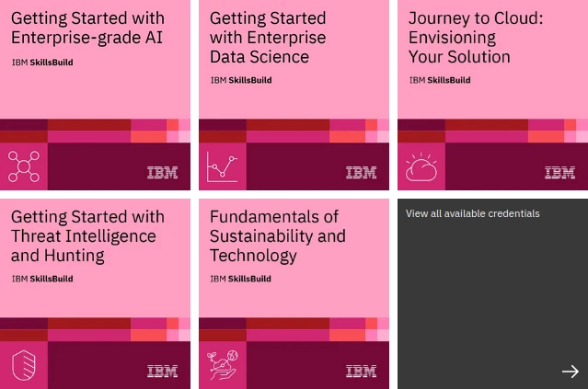This screenshot has width=588, height=389.
Task: Click the cloud with sun icon
Action: (x=421, y=166)
